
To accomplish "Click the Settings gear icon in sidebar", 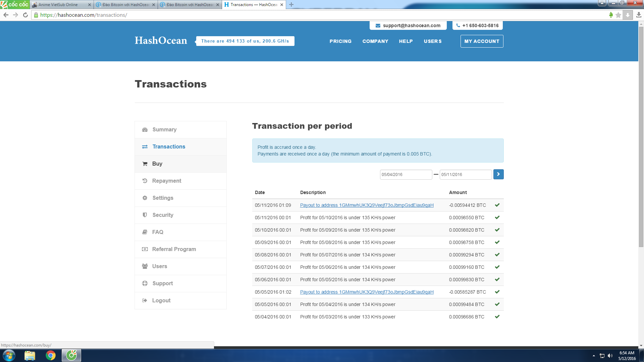I will 145,198.
